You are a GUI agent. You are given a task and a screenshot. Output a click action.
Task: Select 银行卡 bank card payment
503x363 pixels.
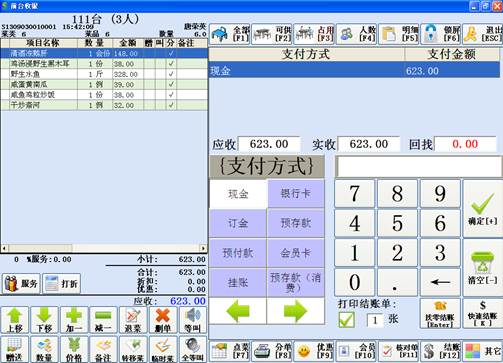point(296,194)
